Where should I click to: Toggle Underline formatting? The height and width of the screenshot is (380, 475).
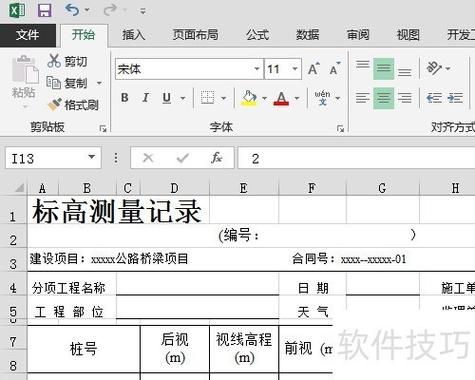coord(167,98)
